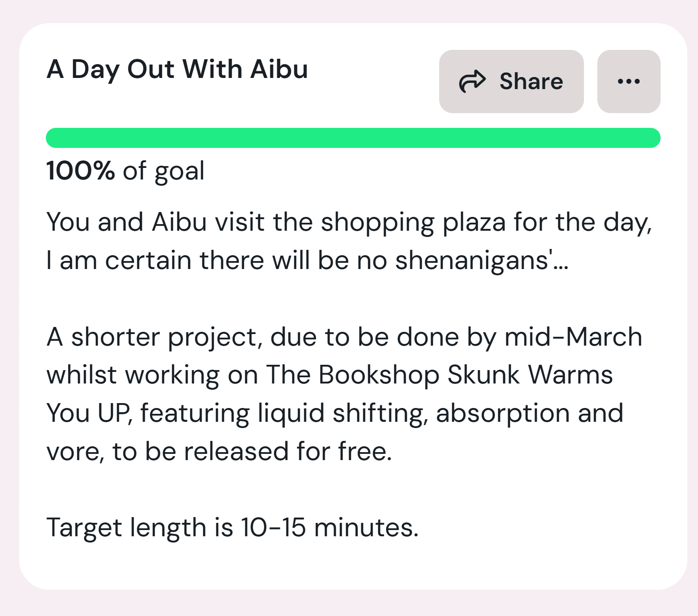Viewport: 698px width, 616px height.
Task: Click the "of goal" label
Action: pos(163,171)
